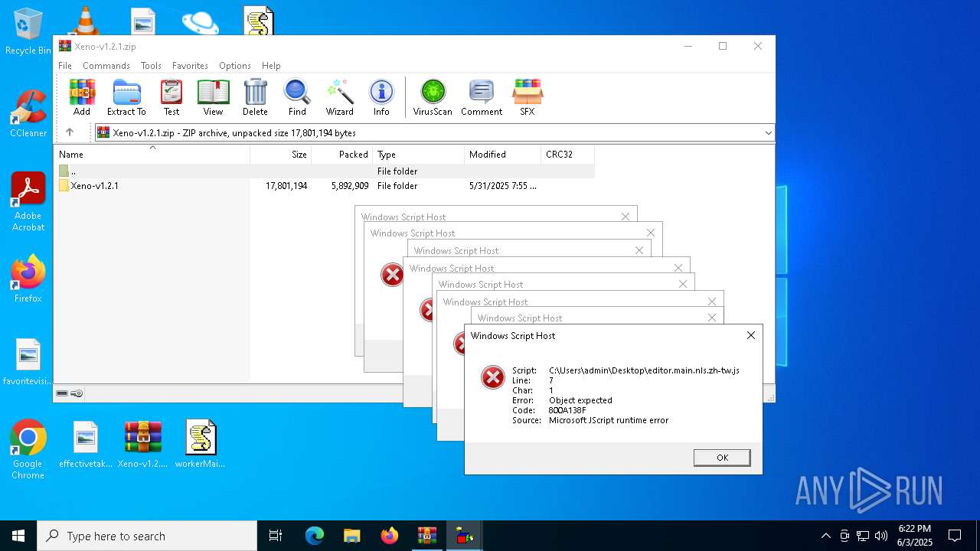
Task: Open Firefox from the taskbar
Action: click(390, 536)
